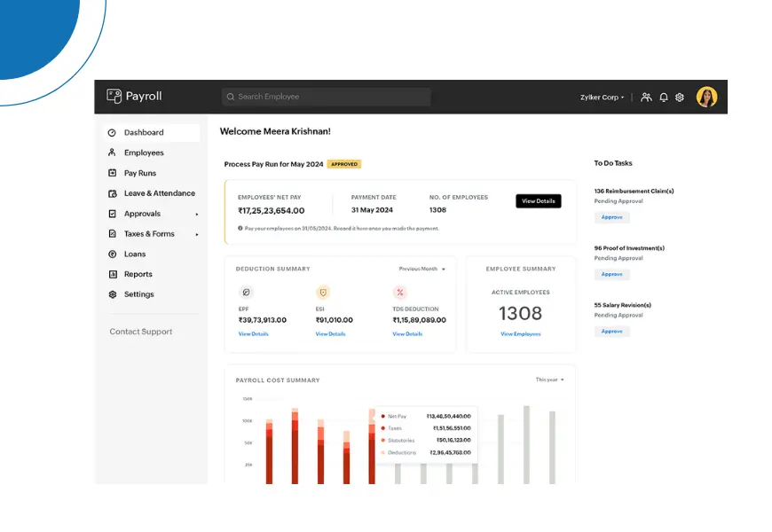Open the settings gear icon in header

pos(680,97)
